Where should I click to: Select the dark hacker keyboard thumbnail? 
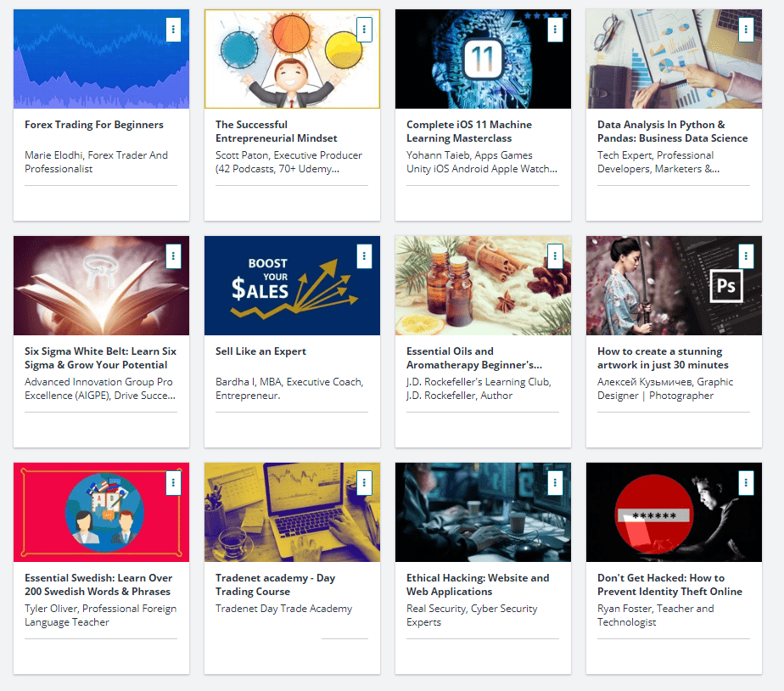pyautogui.click(x=483, y=513)
